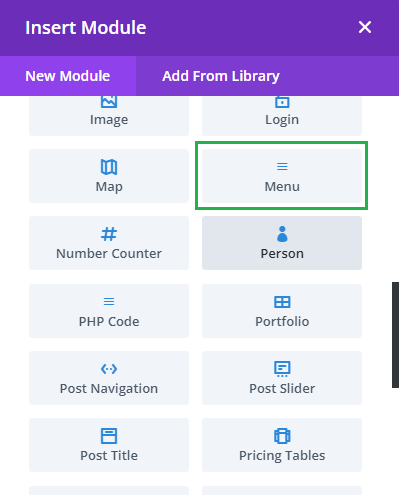Select the Post Slider module label
The width and height of the screenshot is (399, 497).
tap(282, 388)
